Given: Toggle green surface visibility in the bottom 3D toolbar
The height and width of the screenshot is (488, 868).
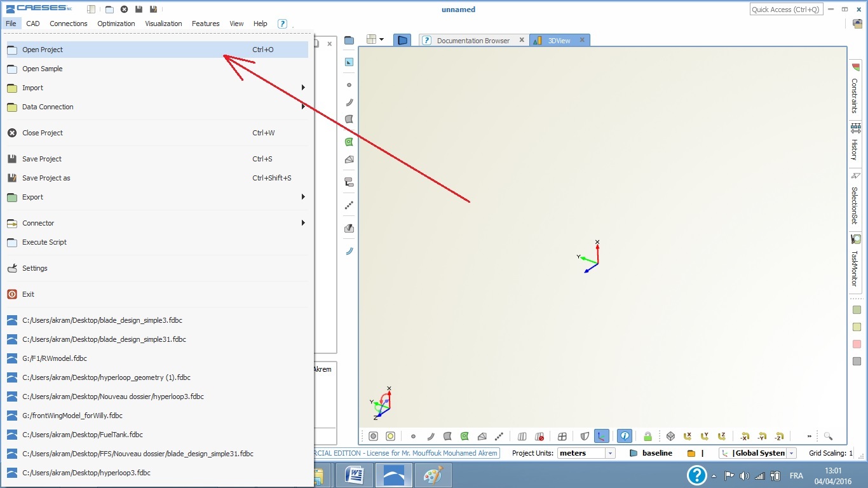Looking at the screenshot, I should (465, 437).
